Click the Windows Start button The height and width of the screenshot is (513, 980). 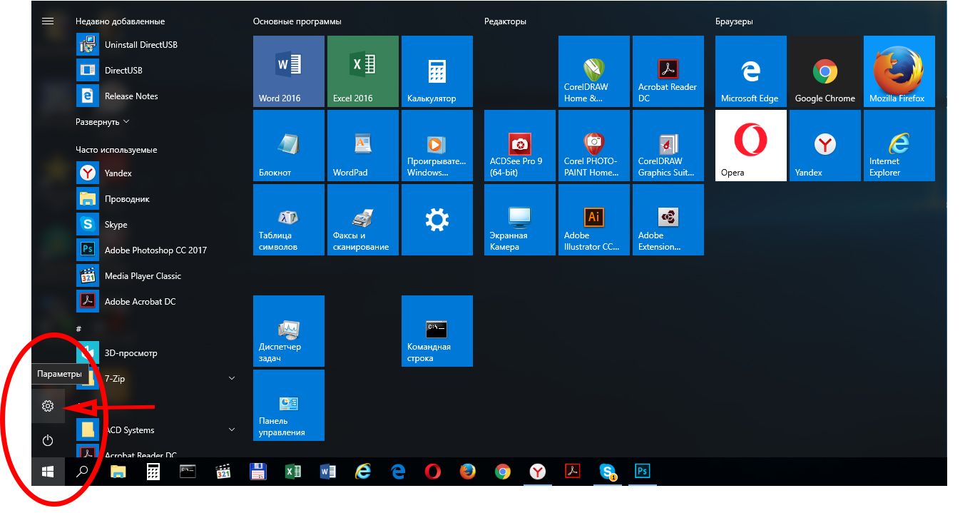tap(48, 472)
